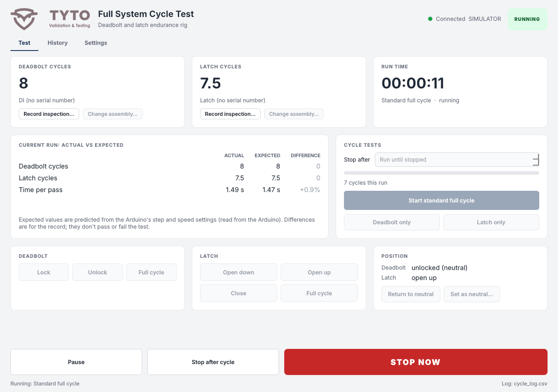Screen dimensions: 558x392
Task: Click Start standard full cycle button
Action: (442, 200)
